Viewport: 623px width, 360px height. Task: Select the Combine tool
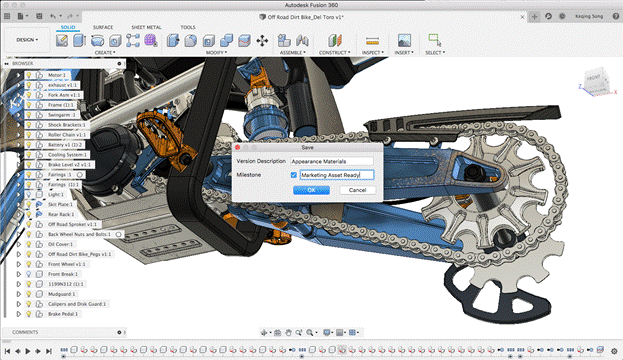click(226, 41)
